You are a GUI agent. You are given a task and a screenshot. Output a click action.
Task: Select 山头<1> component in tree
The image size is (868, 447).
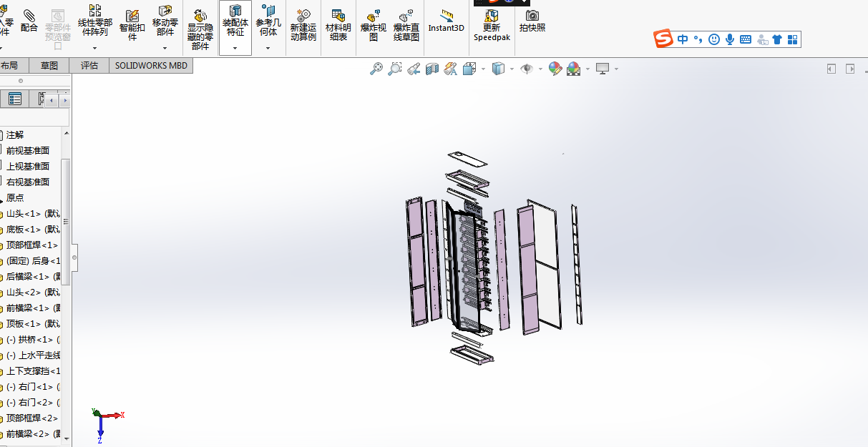tap(33, 213)
